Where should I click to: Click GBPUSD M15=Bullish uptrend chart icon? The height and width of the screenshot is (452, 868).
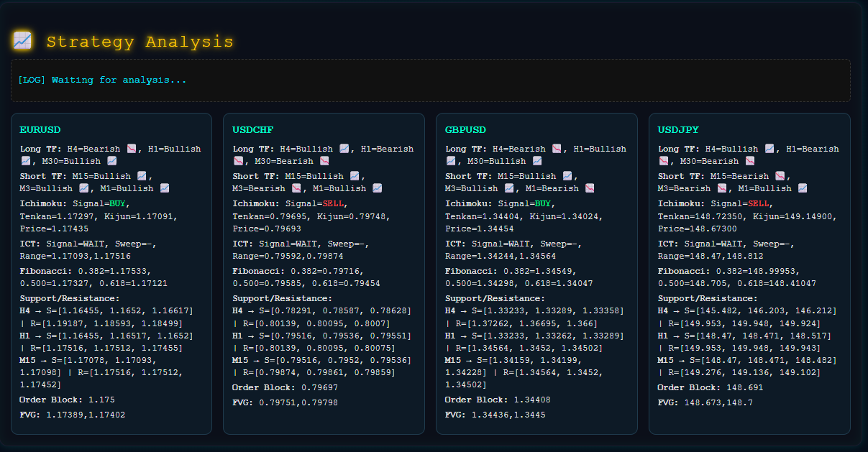(567, 176)
